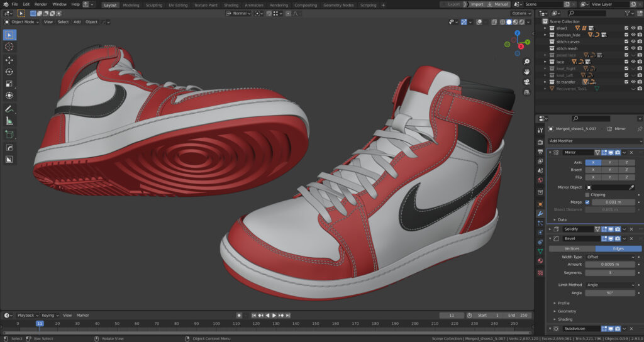Collapse the Bevel modifier panel

[550, 238]
